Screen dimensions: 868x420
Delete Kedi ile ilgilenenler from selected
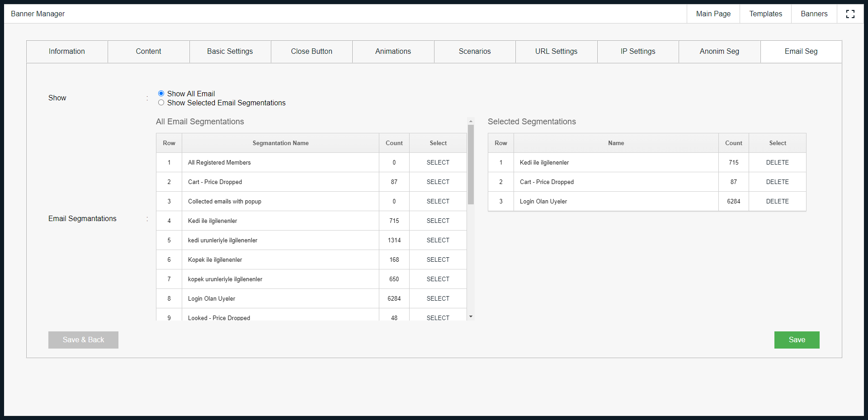778,163
